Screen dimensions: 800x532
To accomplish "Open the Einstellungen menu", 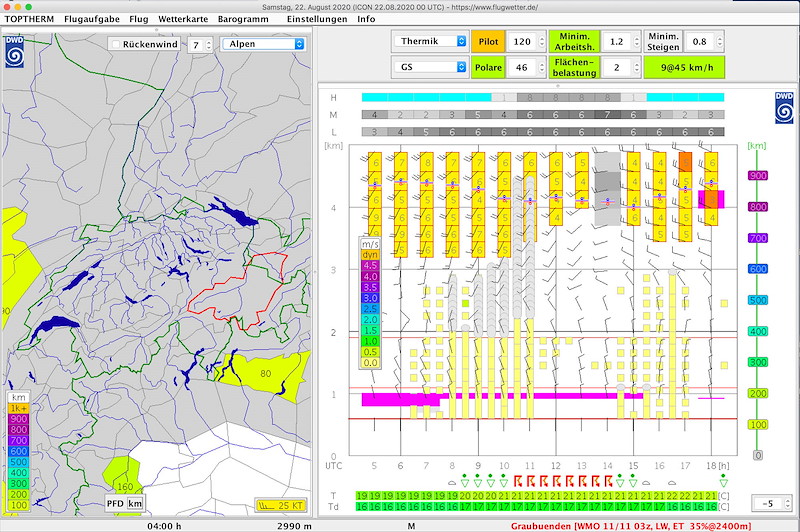I will [317, 19].
